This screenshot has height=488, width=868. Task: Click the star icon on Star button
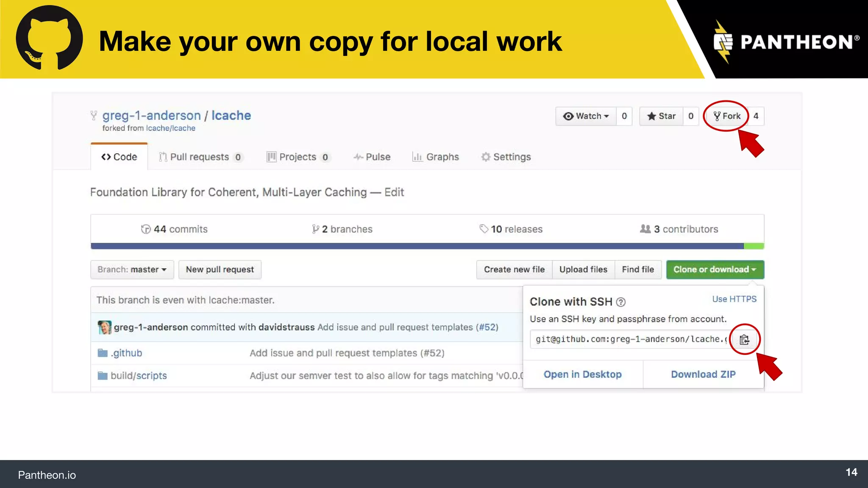pos(651,116)
